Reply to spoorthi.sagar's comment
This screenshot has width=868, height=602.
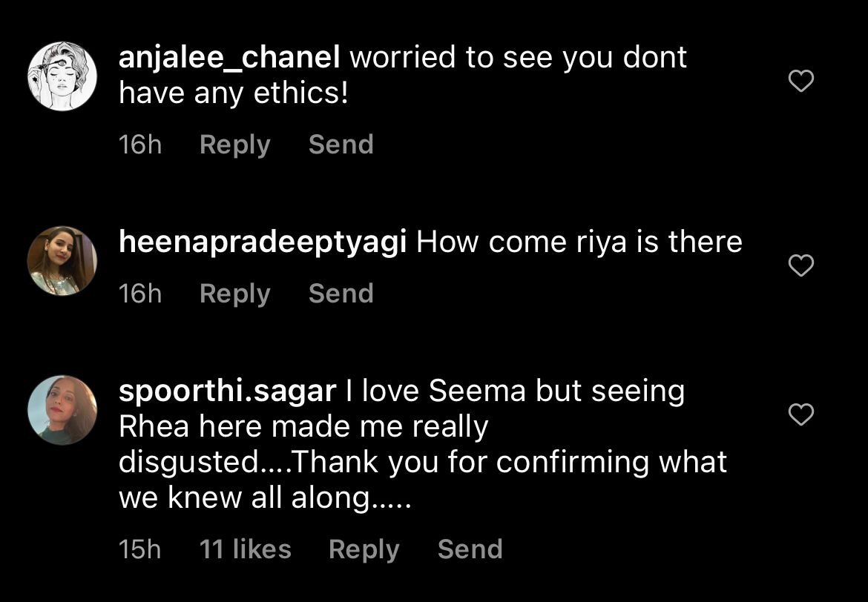[x=364, y=549]
